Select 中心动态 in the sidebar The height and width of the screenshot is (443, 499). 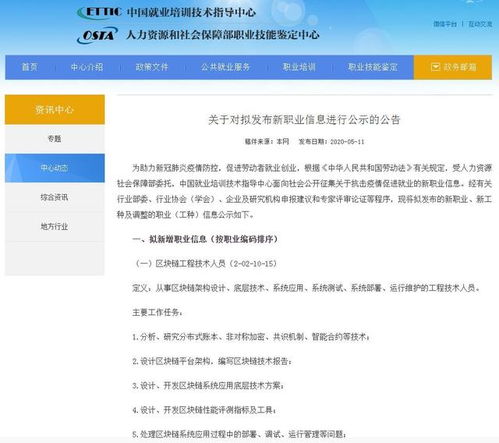pyautogui.click(x=55, y=168)
